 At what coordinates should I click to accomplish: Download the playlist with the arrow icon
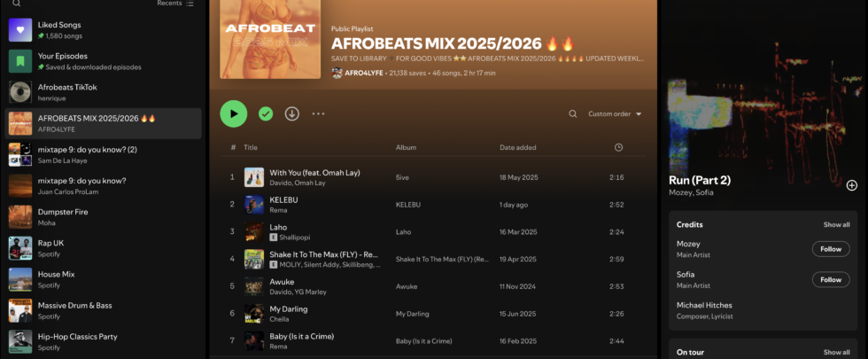point(291,113)
